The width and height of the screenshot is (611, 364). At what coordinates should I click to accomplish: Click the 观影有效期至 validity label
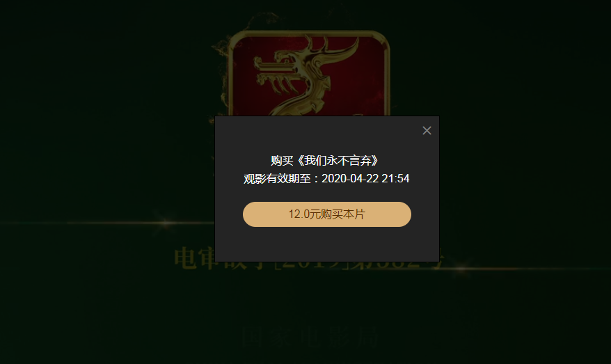click(277, 179)
